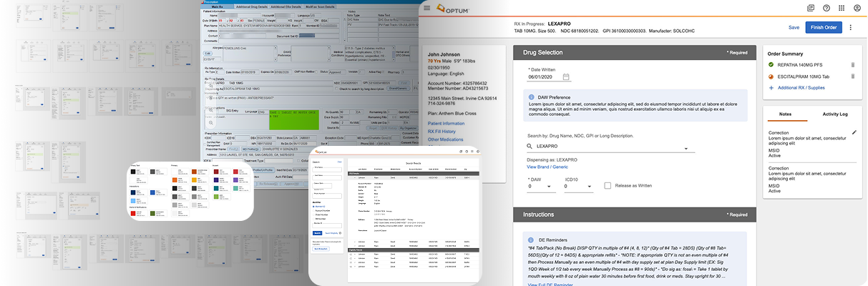Delete ESCITALPRAM 10MG Tab from order
The image size is (868, 286).
click(x=852, y=76)
